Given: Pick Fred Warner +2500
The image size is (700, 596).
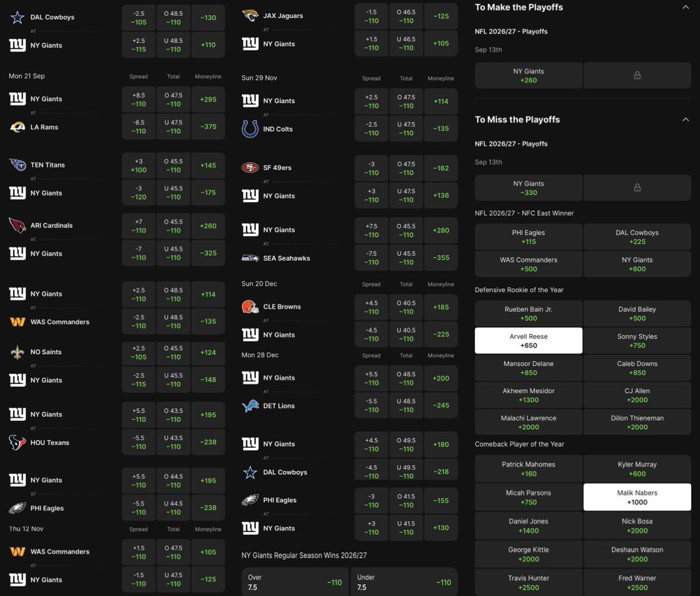Looking at the screenshot, I should [637, 583].
